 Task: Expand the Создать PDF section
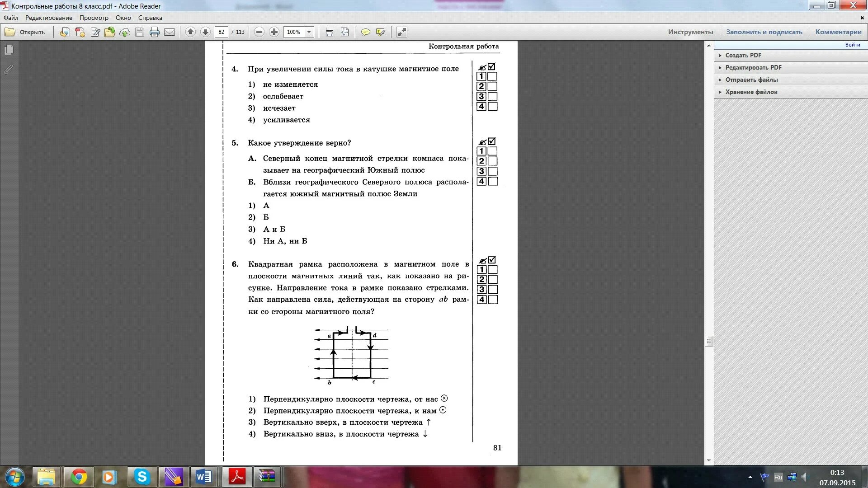743,55
